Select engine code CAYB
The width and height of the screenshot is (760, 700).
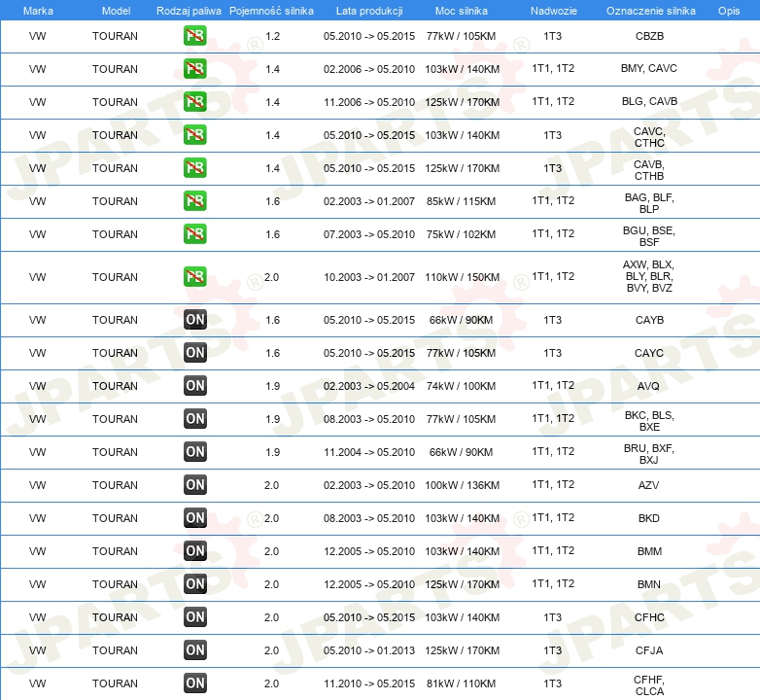[x=649, y=320]
